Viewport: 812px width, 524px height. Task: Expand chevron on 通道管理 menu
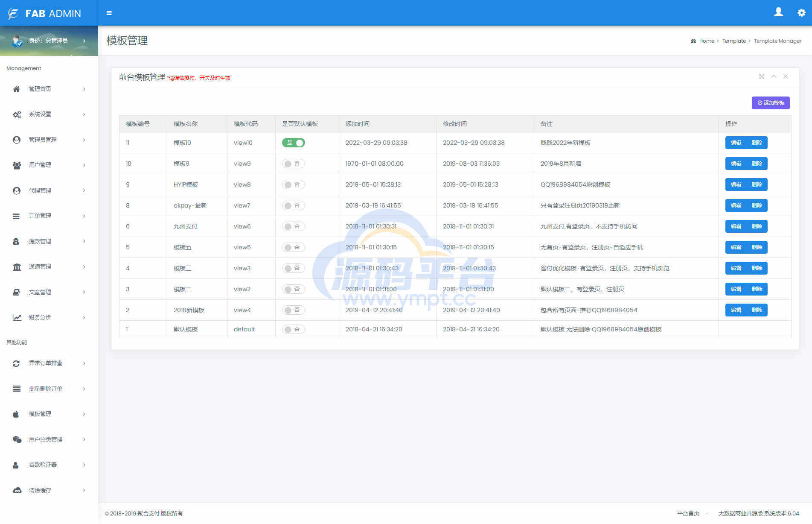click(84, 267)
